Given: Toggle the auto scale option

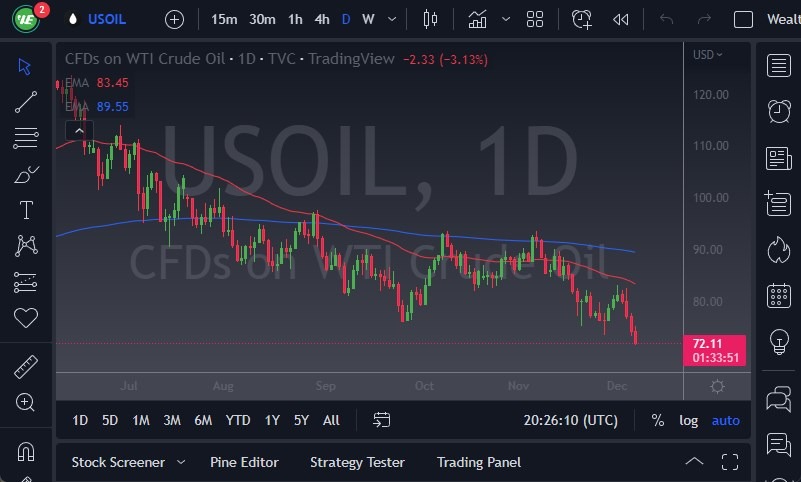Looking at the screenshot, I should coord(725,420).
